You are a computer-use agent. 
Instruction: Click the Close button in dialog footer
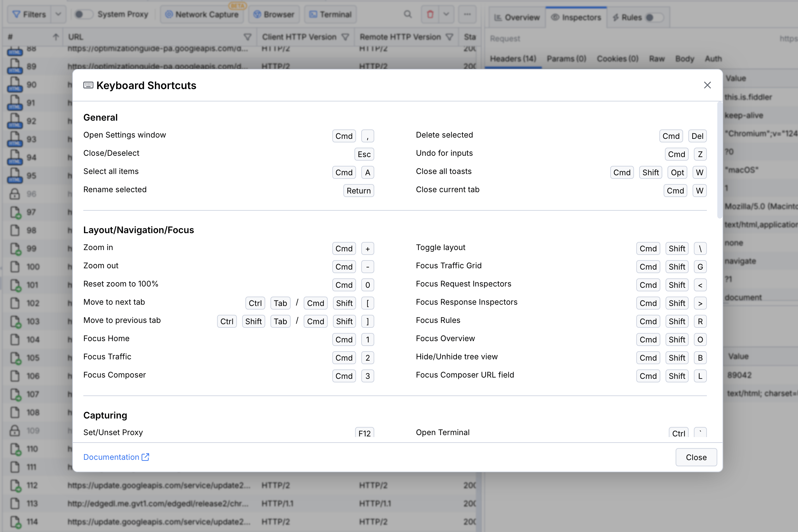[x=696, y=457]
